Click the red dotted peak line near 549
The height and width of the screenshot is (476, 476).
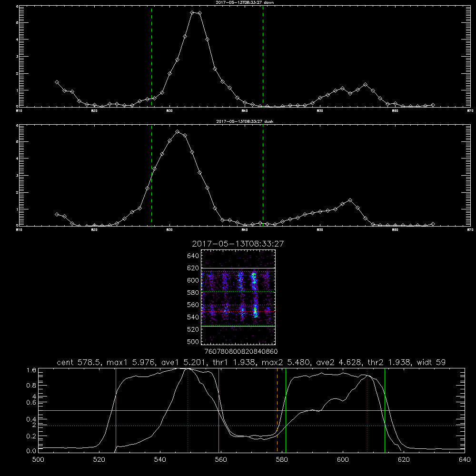188,410
